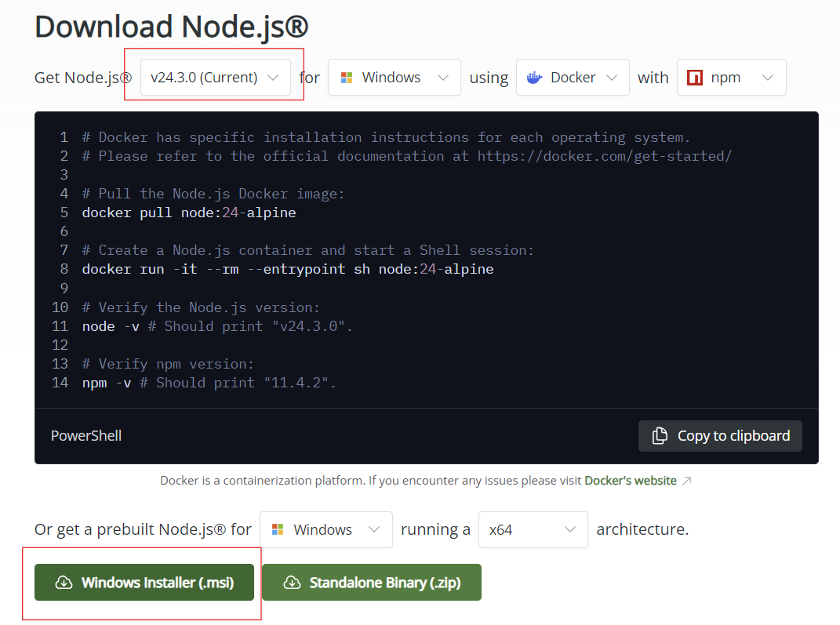Open the x64 architecture dropdown
Image resolution: width=840 pixels, height=625 pixels.
point(533,529)
